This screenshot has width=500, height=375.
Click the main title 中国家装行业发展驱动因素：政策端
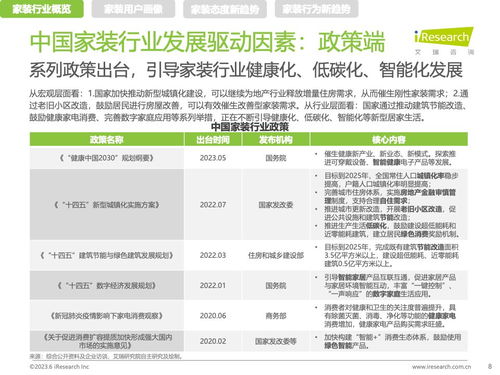point(207,42)
